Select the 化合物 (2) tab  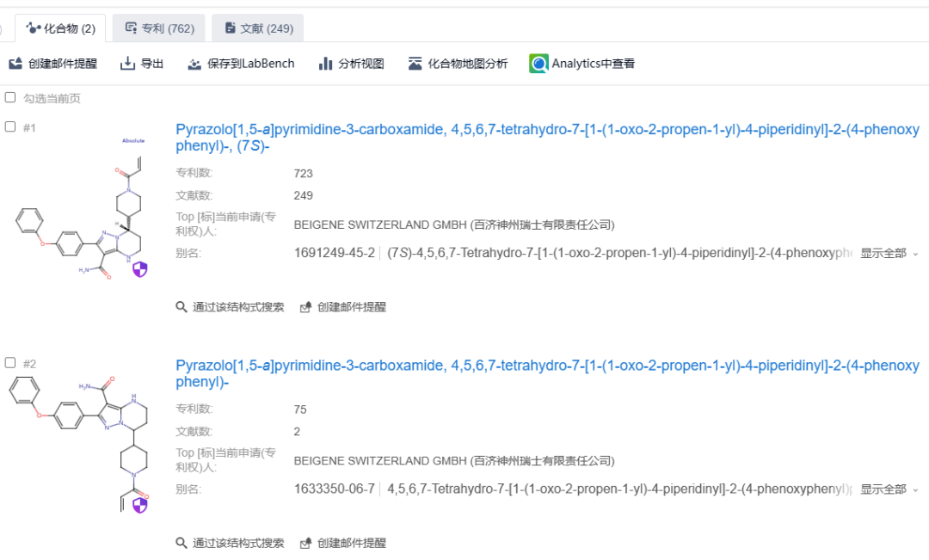click(61, 28)
